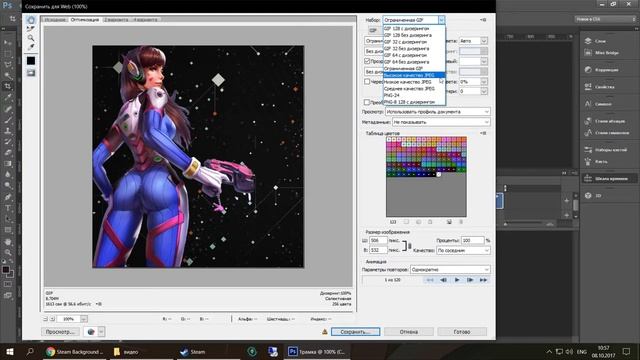Open the Качество resampling dropdown
Viewport: 640px width, 360px height.
click(x=463, y=250)
